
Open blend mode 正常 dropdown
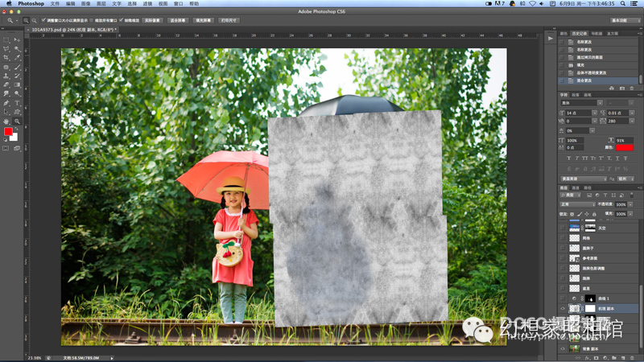(577, 204)
